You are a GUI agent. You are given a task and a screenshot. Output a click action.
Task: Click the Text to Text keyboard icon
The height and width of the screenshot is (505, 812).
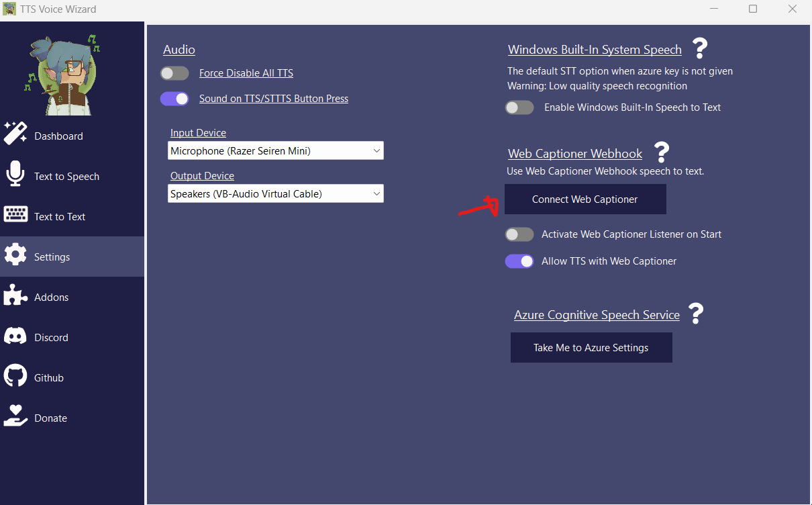coord(15,214)
